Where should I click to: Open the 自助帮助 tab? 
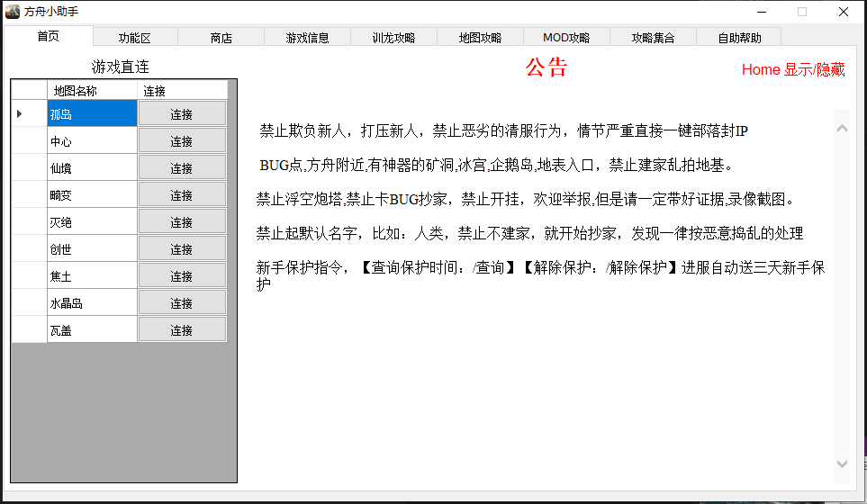click(739, 38)
